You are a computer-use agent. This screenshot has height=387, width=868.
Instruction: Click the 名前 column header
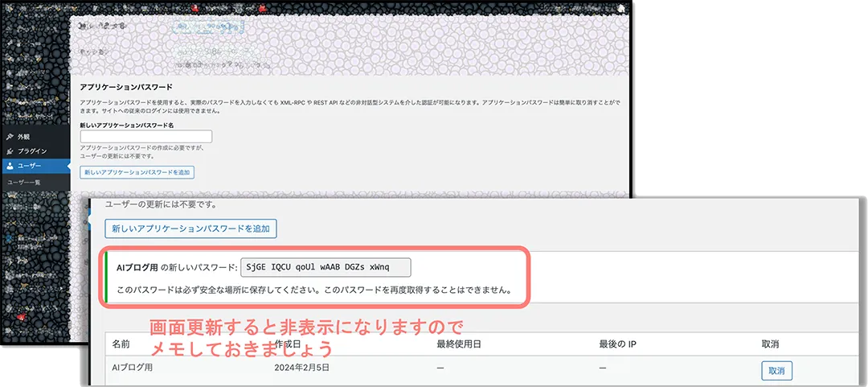121,344
